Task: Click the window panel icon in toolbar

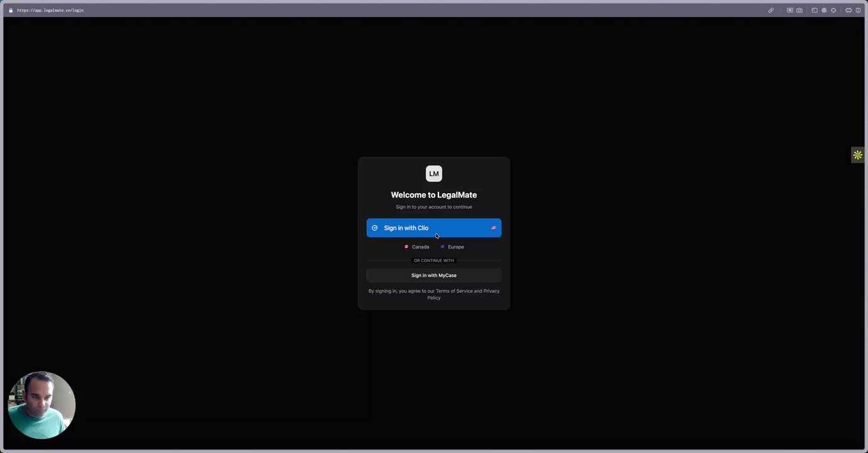Action: pos(815,10)
